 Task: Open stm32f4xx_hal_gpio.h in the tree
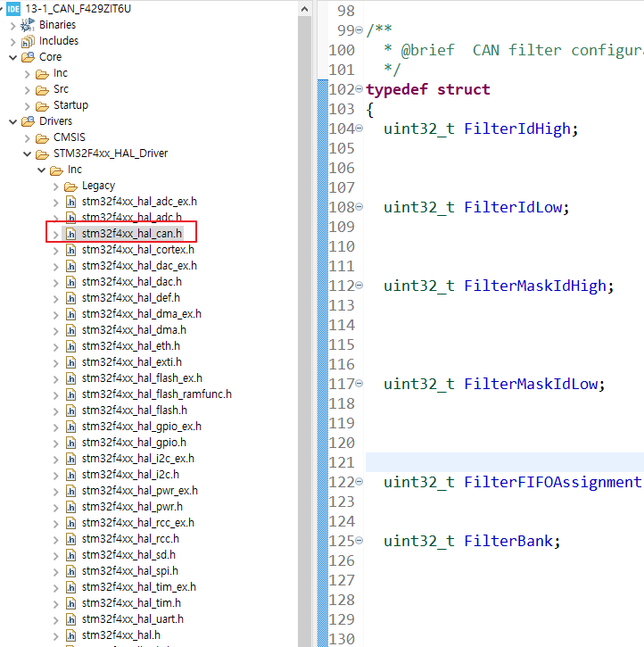coord(134,443)
